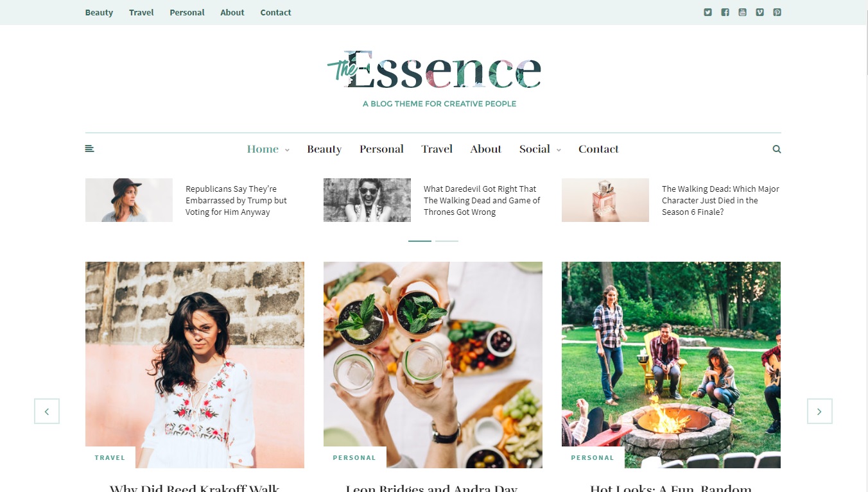This screenshot has height=492, width=868.
Task: Go to The Essence logo homepage
Action: (x=434, y=69)
